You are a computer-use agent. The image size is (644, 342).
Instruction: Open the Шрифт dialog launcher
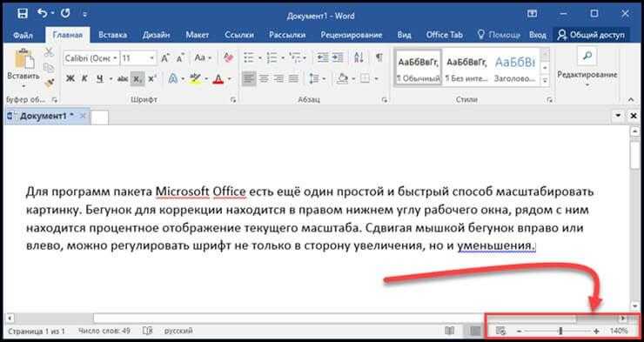pyautogui.click(x=233, y=100)
